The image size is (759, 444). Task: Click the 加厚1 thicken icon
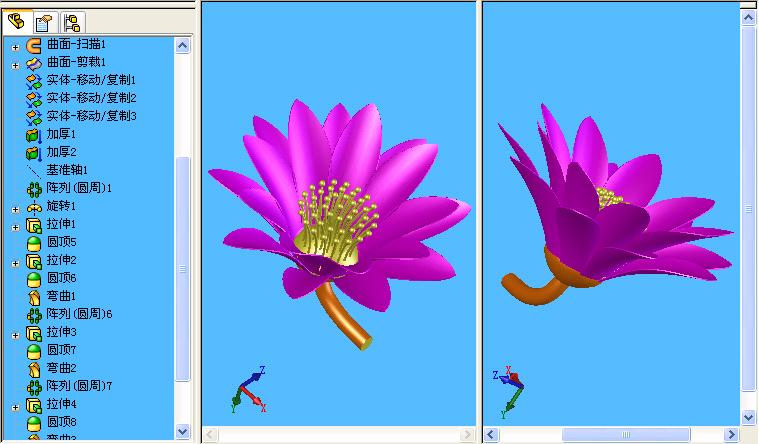point(34,136)
